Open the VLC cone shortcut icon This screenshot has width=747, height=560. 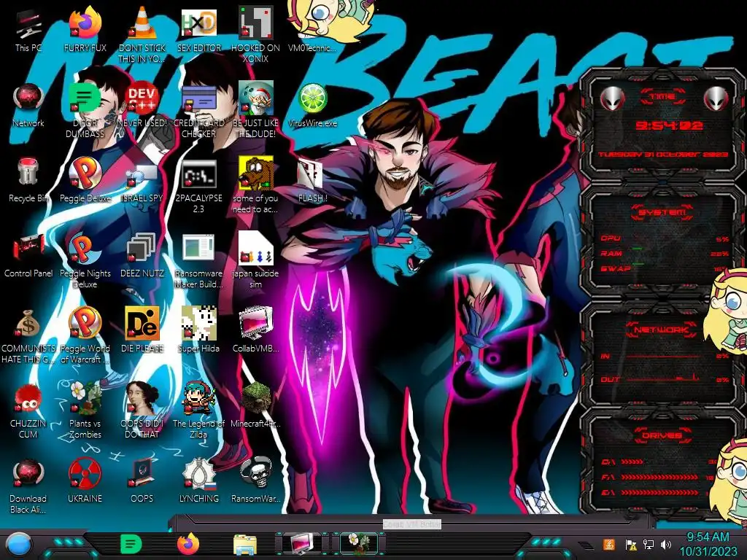click(142, 24)
